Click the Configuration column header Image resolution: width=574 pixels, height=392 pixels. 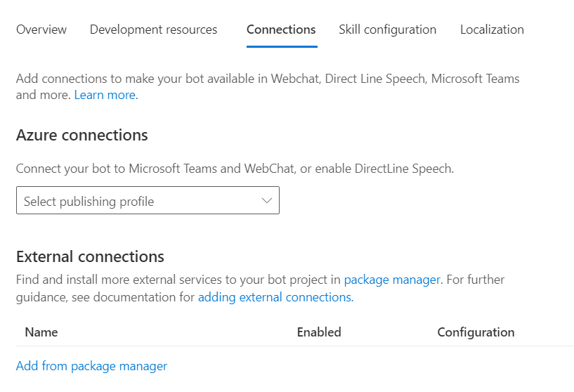click(476, 332)
